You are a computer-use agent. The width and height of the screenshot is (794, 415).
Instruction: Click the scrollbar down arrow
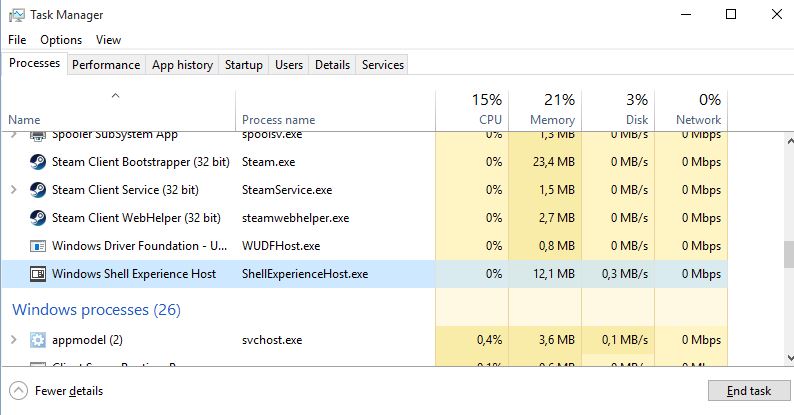[789, 358]
